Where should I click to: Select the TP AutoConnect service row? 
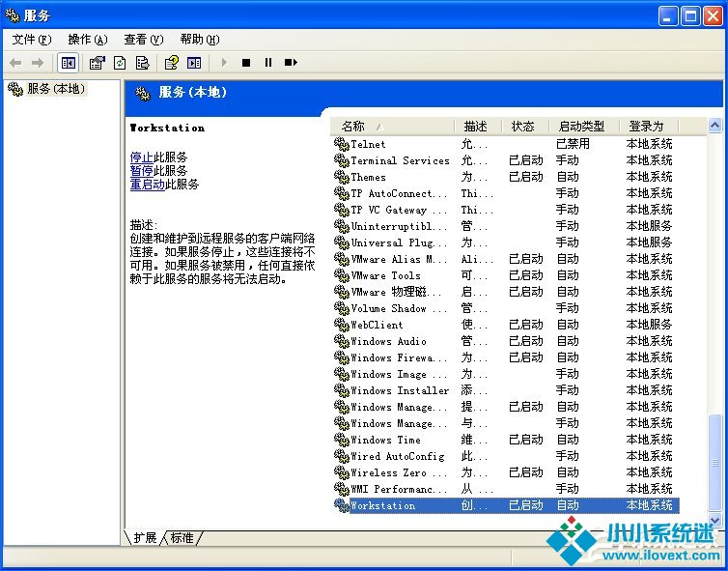pyautogui.click(x=506, y=193)
